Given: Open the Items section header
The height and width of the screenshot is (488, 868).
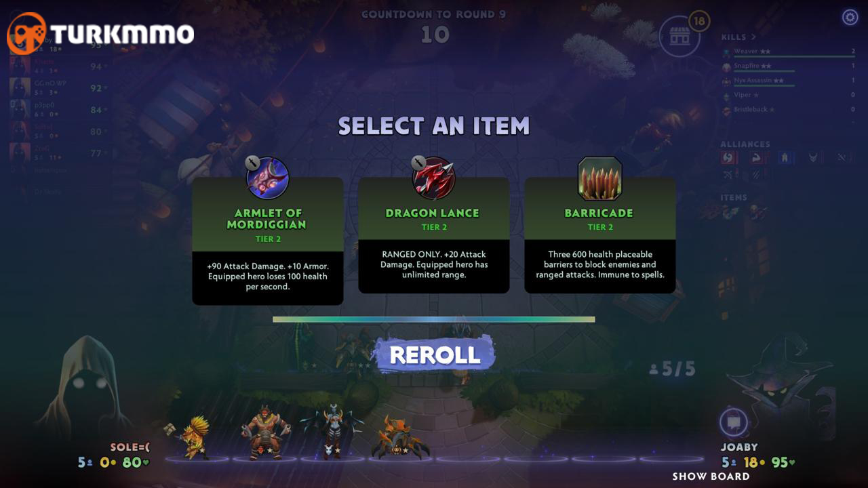Looking at the screenshot, I should [734, 197].
